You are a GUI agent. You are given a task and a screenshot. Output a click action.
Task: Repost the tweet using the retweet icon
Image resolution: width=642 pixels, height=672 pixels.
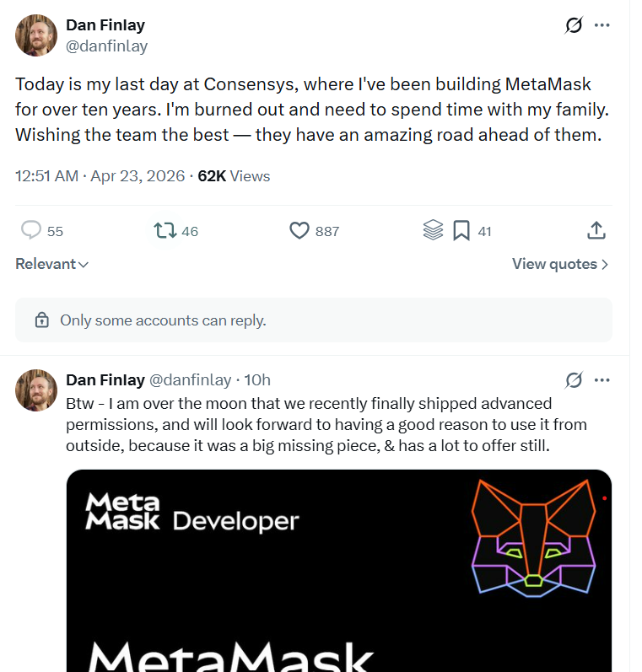point(165,230)
